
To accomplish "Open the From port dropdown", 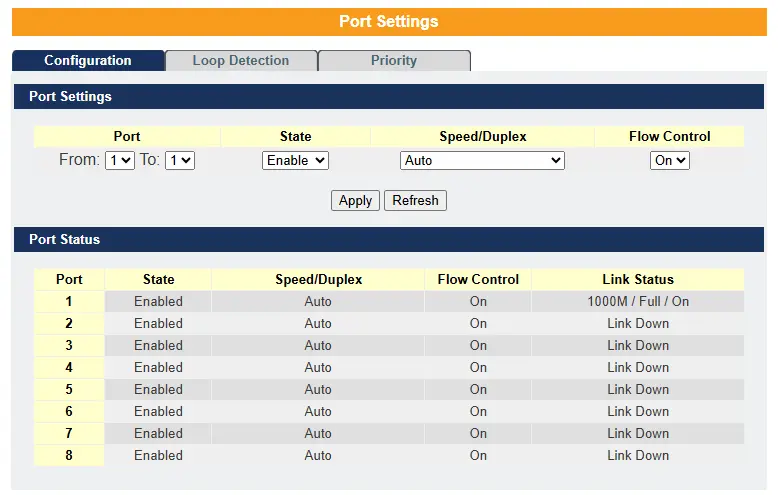I will (120, 160).
